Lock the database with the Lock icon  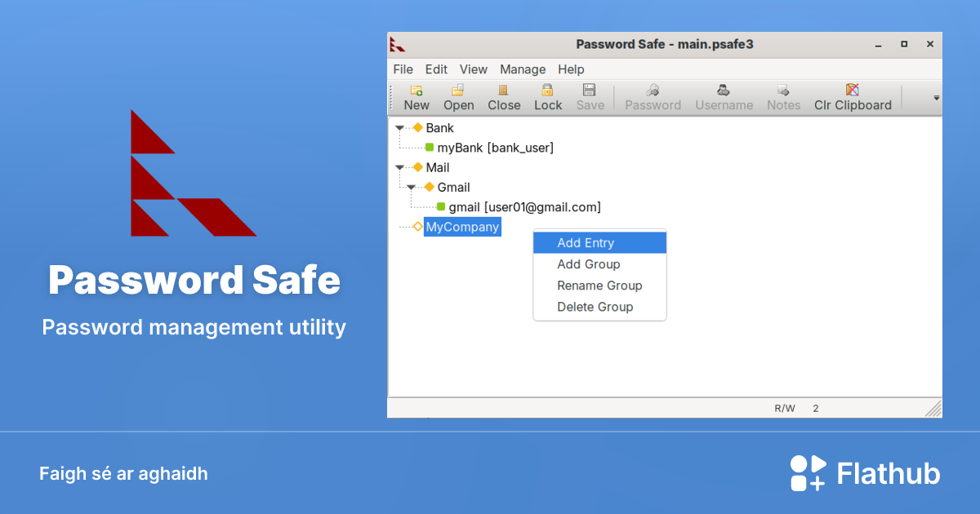coord(548,97)
